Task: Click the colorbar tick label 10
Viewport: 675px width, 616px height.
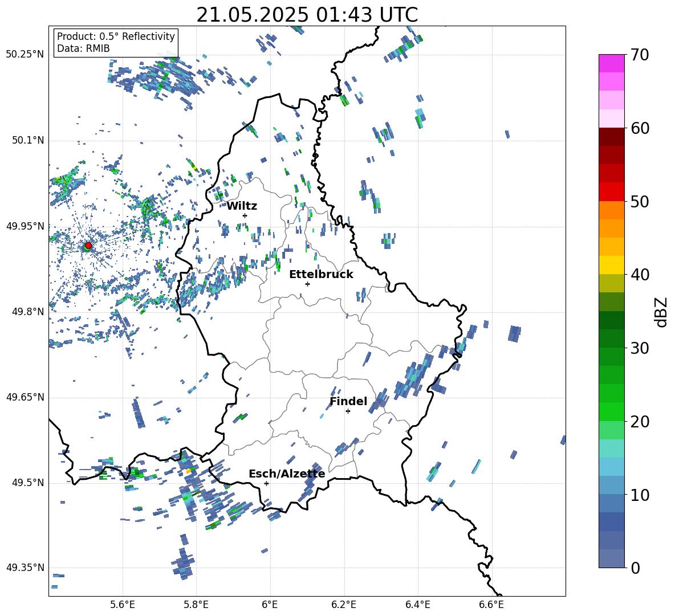Action: [x=640, y=495]
